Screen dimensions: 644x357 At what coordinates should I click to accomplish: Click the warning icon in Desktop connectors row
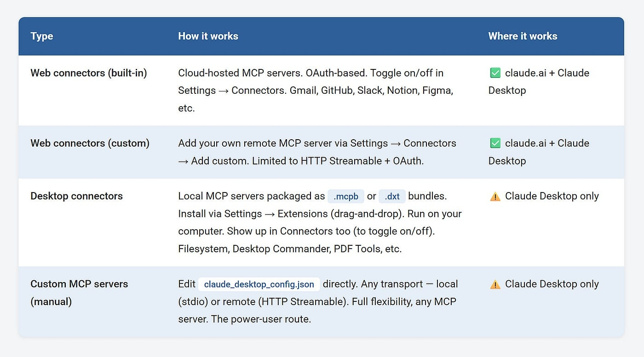coord(495,197)
